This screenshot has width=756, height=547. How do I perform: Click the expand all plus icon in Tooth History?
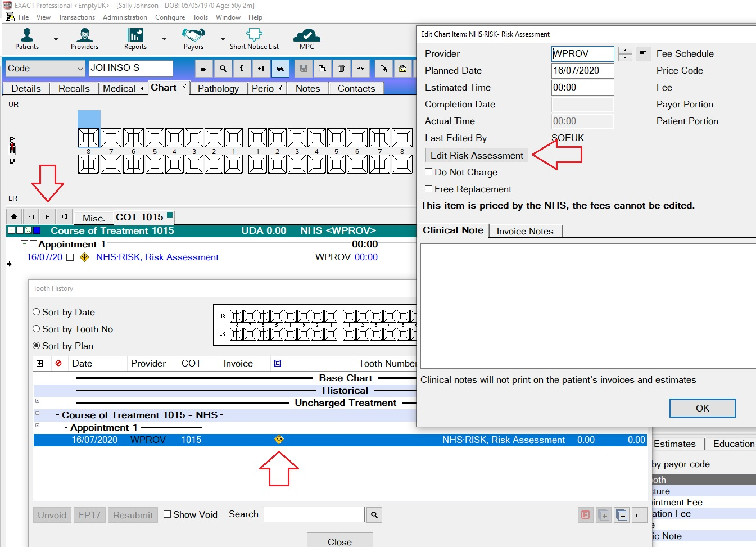coord(604,514)
